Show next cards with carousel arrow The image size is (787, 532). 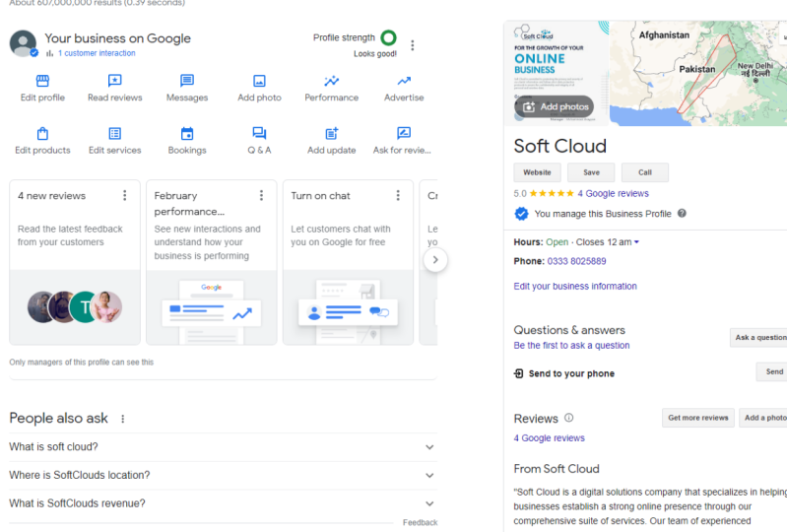coord(435,260)
